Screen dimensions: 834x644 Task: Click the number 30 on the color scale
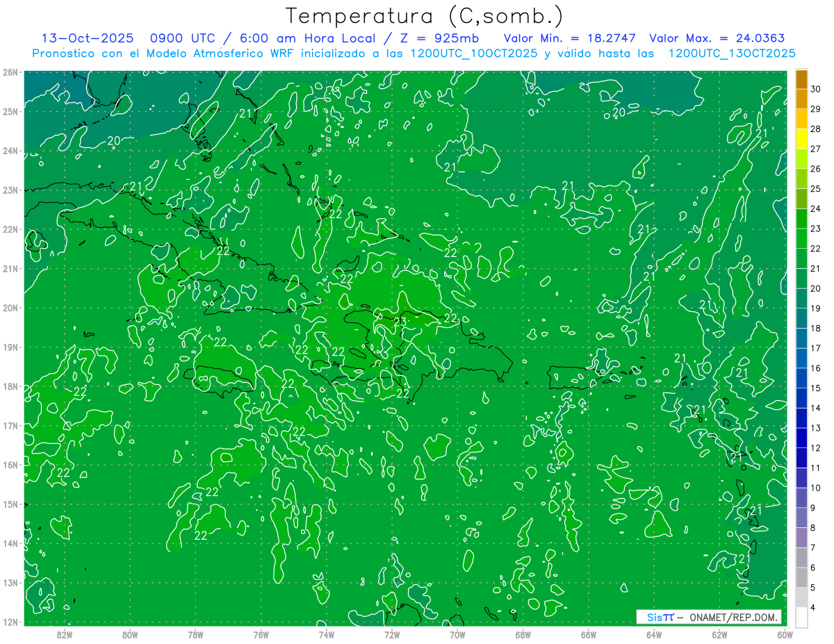coord(815,89)
